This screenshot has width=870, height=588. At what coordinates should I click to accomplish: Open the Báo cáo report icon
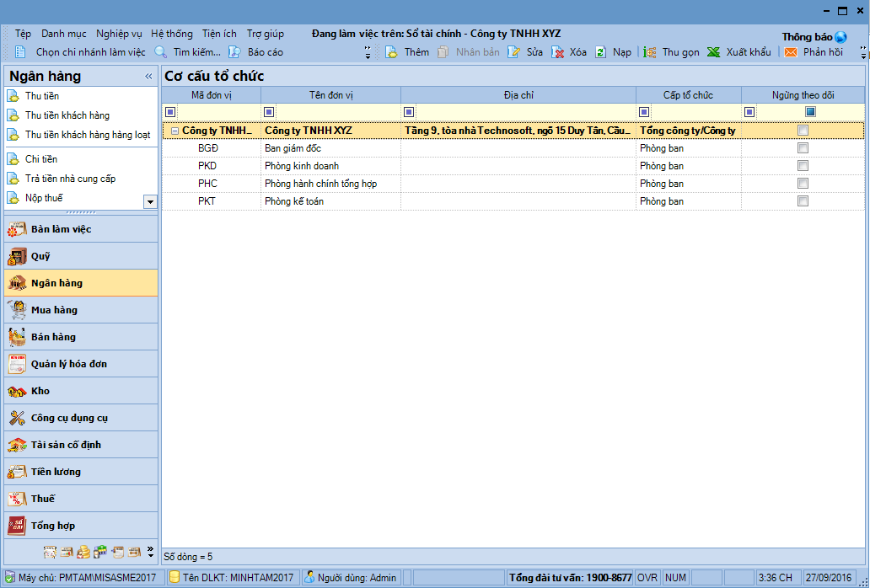coord(235,52)
